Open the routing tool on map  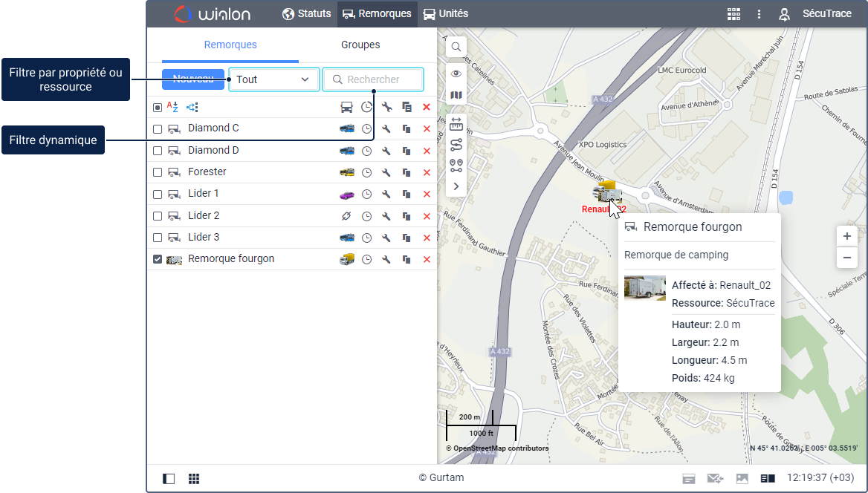[456, 144]
